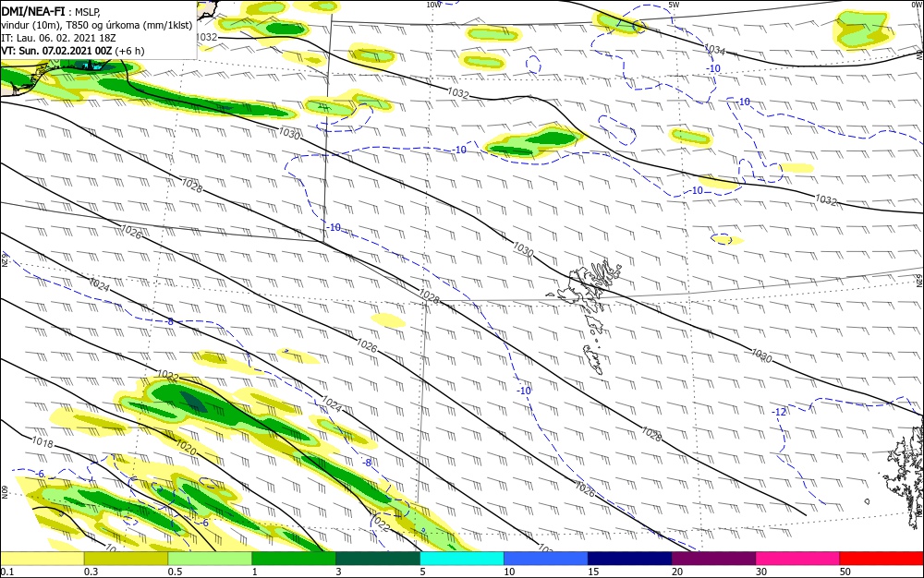Select the green 1–3 mm legend color
This screenshot has width=924, height=578.
[294, 559]
